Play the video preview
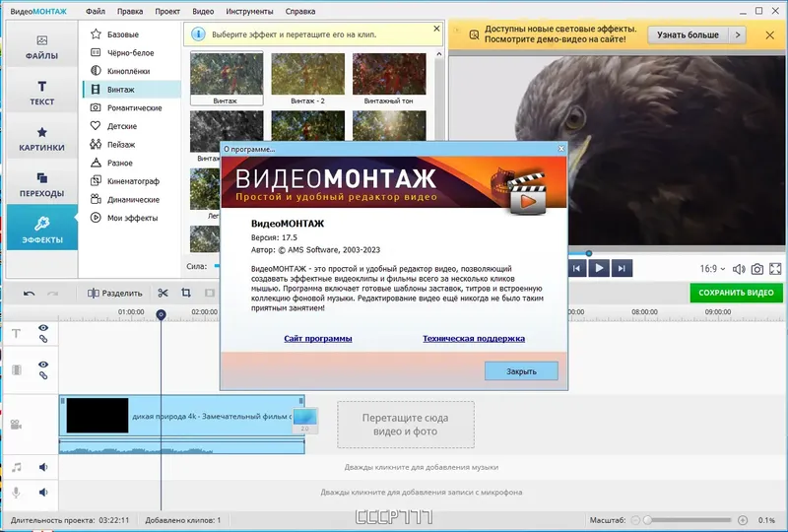788x532 pixels. 599,268
